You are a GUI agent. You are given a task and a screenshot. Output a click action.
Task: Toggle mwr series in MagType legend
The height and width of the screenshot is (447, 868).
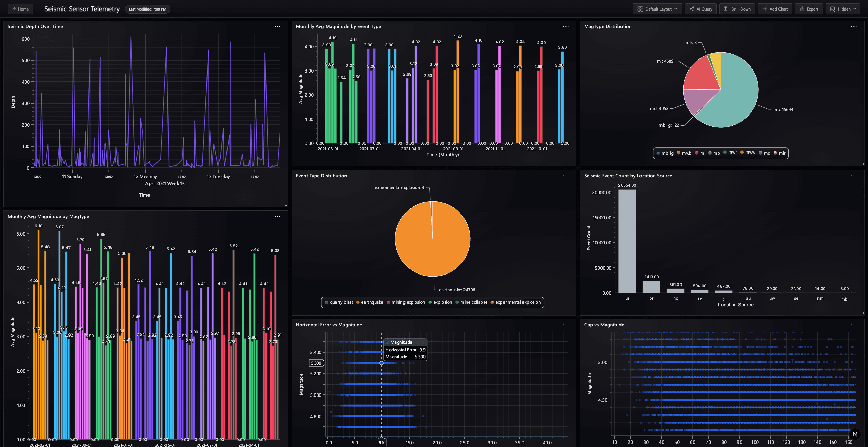click(730, 153)
